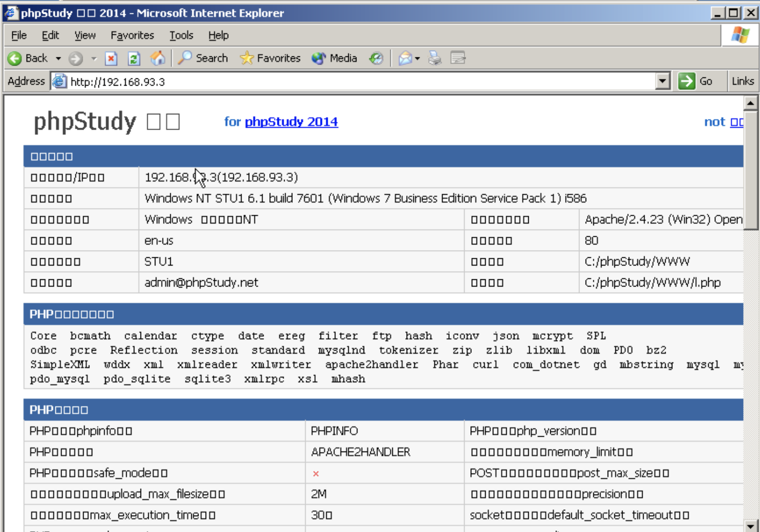This screenshot has width=760, height=532.
Task: Open the Tools menu
Action: 181,35
